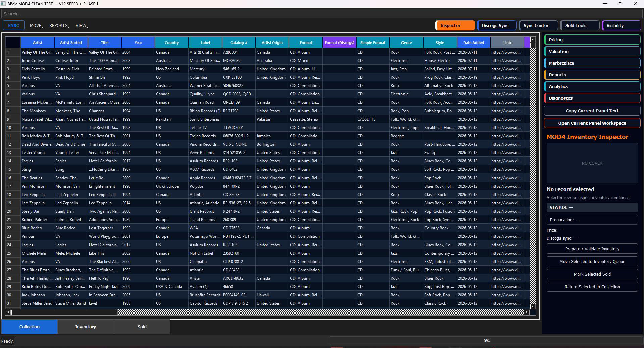Expand the VIEW dropdown menu
Screen dimensions: 644x348
[x=82, y=26]
